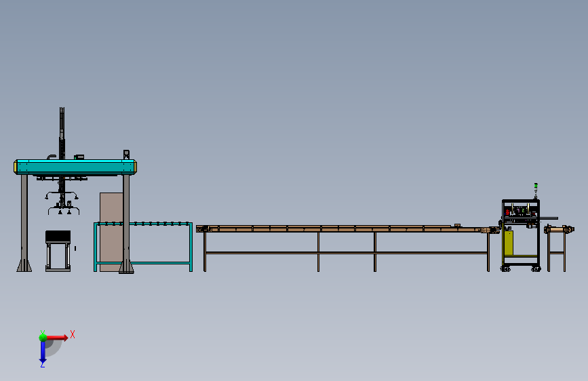Select the brown upright panel behind the gantry leg
Image resolution: width=588 pixels, height=381 pixels.
tap(111, 232)
